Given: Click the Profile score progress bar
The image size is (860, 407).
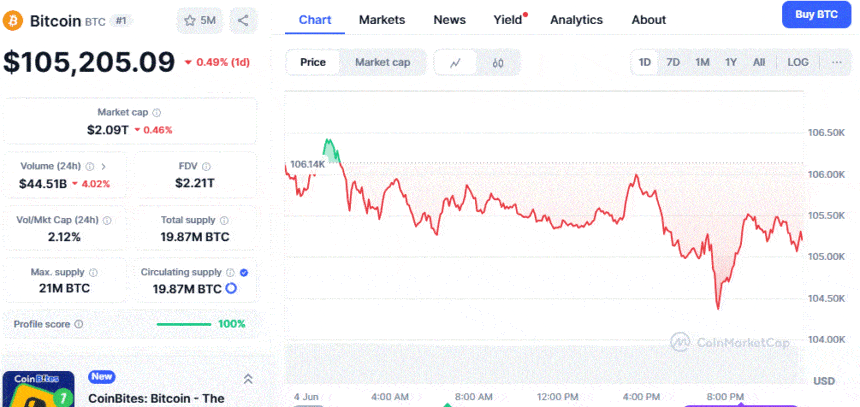Looking at the screenshot, I should tap(184, 324).
